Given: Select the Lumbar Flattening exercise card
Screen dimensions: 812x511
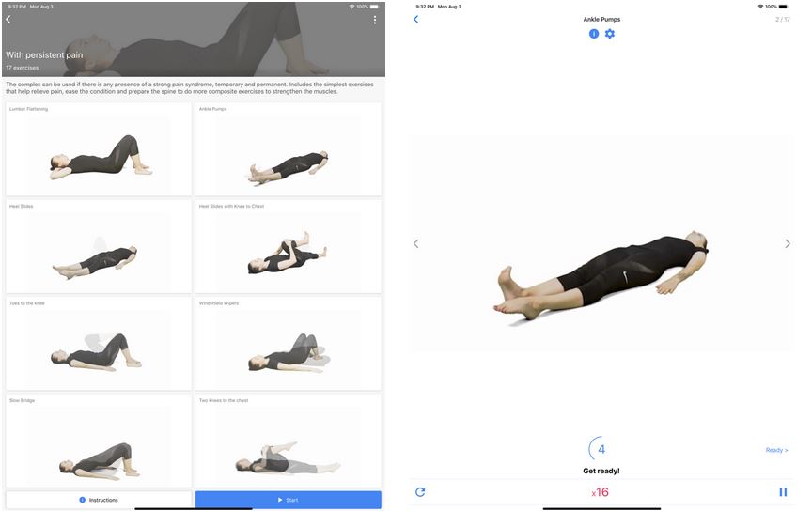Looking at the screenshot, I should point(99,149).
